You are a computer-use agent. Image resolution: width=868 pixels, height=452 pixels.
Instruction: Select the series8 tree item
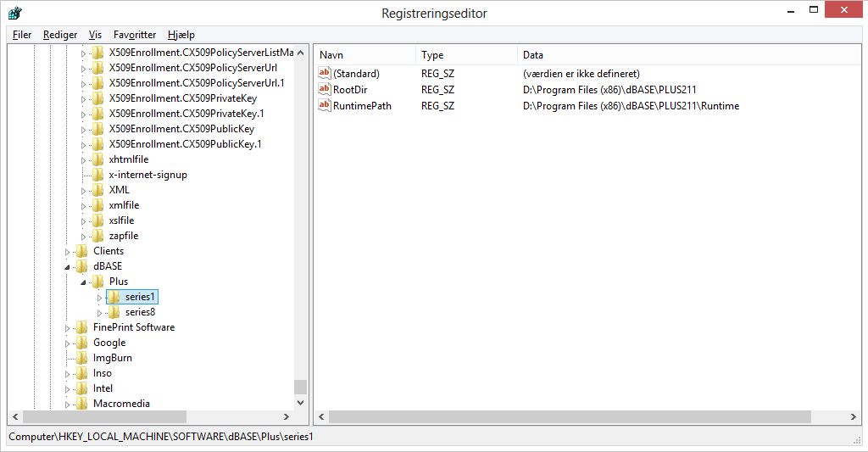(140, 312)
